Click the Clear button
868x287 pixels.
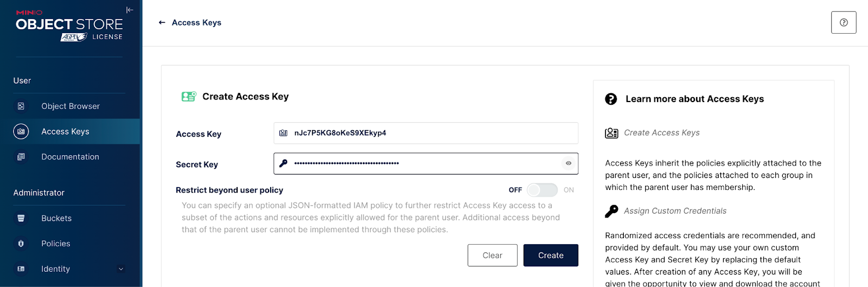pyautogui.click(x=493, y=256)
